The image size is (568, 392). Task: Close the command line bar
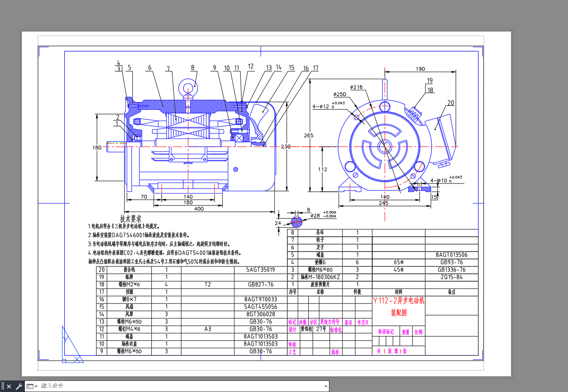[x=9, y=386]
